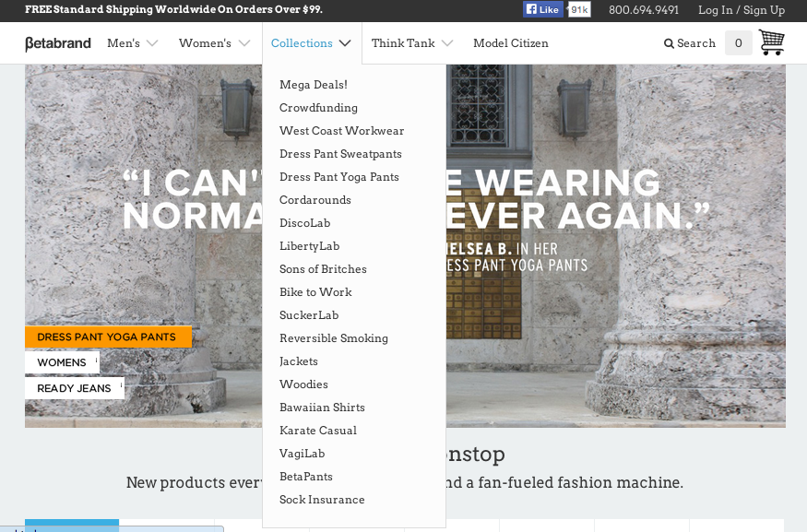Open West Coast Workwear collection
Image resolution: width=807 pixels, height=532 pixels.
click(x=342, y=131)
